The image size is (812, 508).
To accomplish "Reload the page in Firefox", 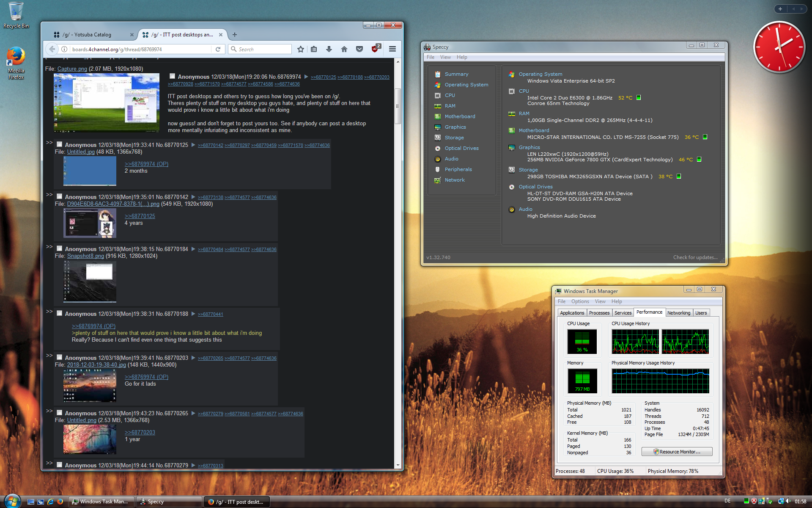I will click(x=218, y=49).
